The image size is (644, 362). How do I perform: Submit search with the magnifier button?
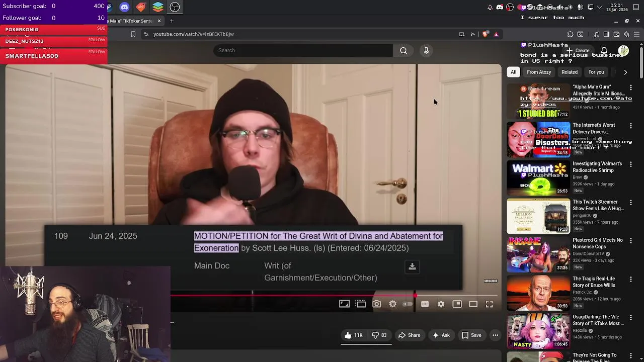(x=404, y=50)
